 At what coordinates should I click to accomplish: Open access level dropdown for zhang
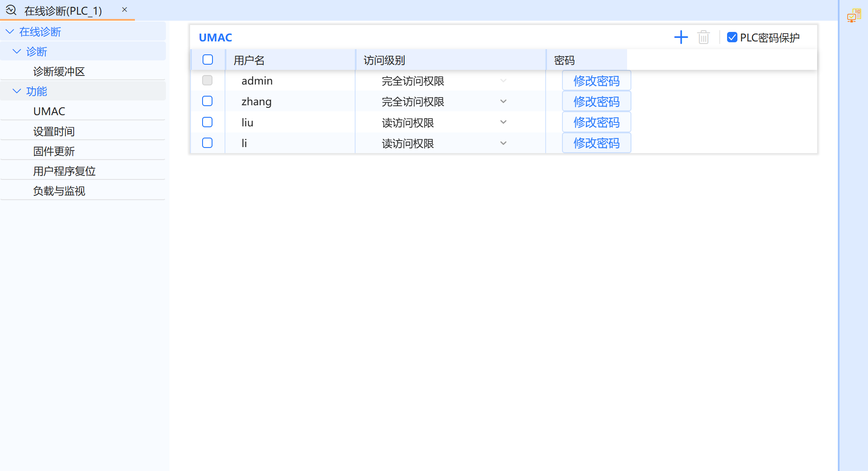(x=503, y=101)
